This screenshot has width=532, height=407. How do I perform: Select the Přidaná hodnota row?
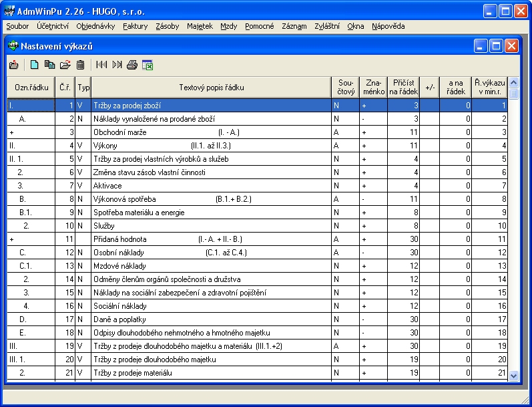point(257,239)
